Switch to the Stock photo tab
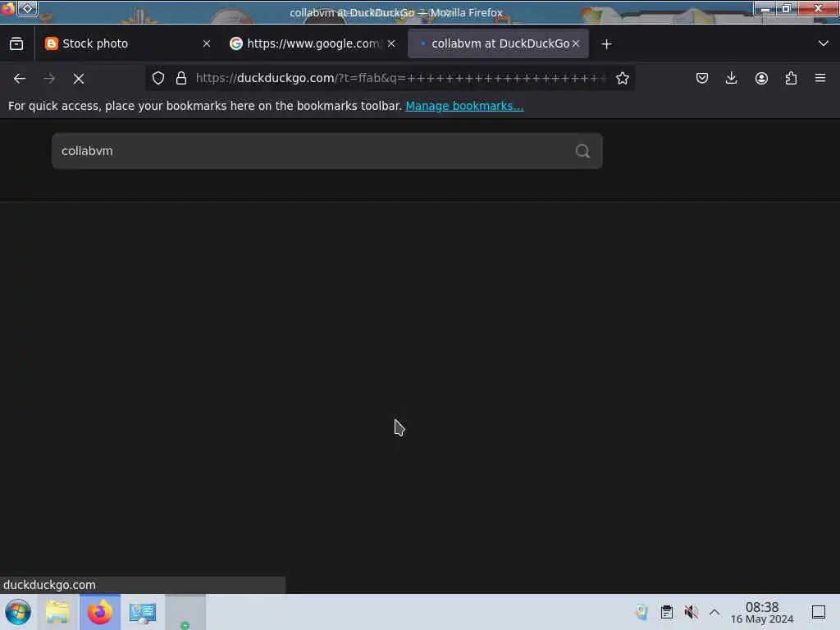Image resolution: width=840 pixels, height=630 pixels. (125, 43)
